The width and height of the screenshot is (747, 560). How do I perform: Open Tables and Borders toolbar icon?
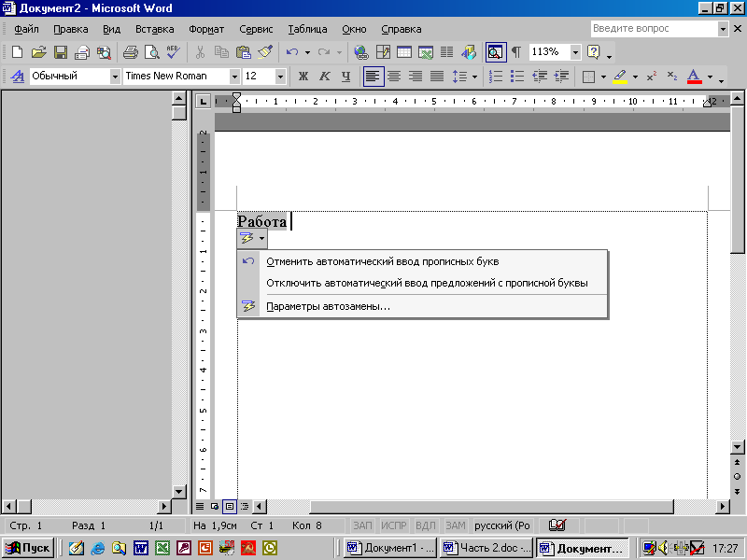(x=383, y=52)
